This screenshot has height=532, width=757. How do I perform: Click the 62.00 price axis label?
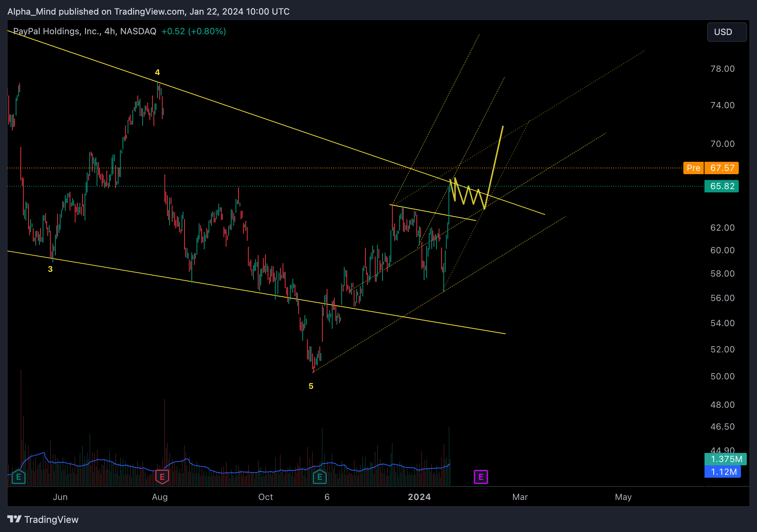tap(722, 228)
